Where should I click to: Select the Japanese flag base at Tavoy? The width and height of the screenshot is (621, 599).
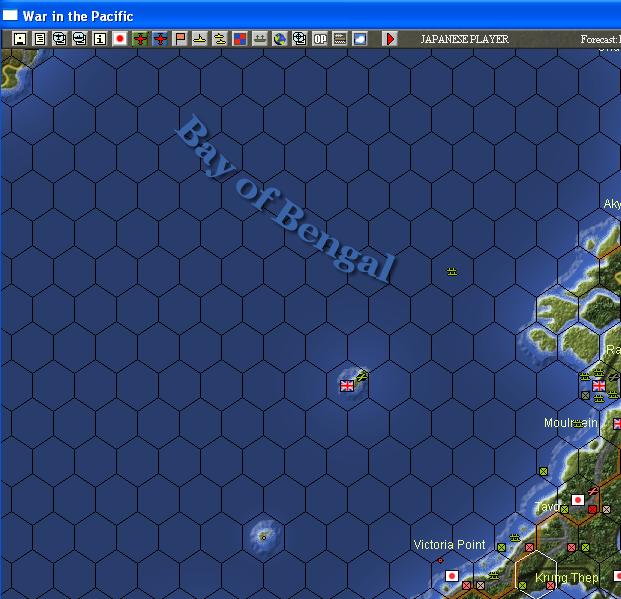[x=578, y=500]
